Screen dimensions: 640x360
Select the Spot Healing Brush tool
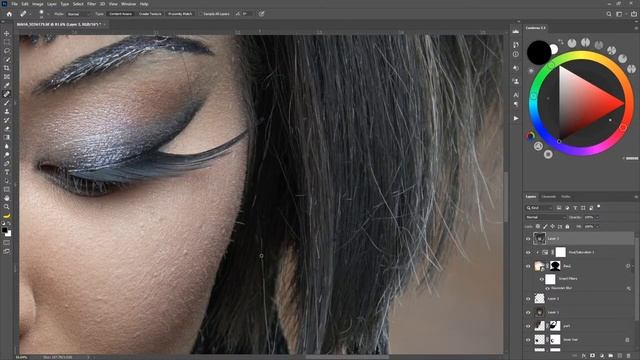[x=7, y=94]
